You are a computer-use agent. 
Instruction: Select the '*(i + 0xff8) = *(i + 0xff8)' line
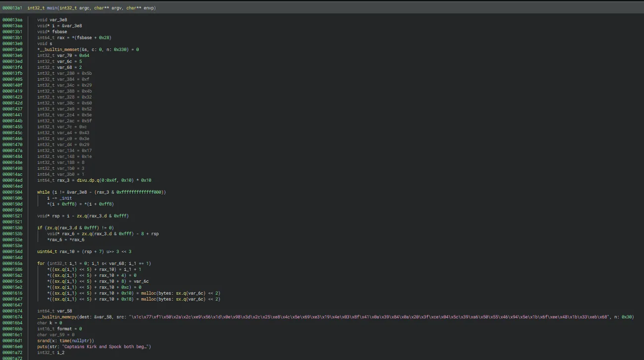(81, 204)
